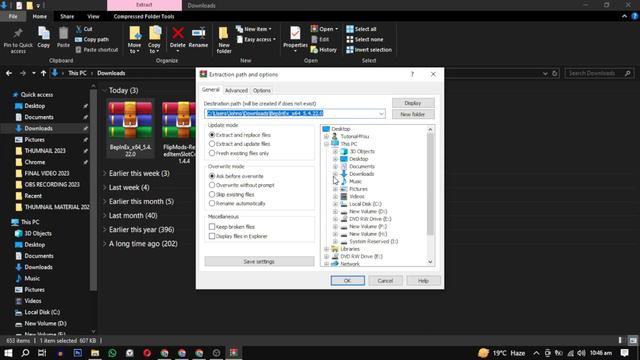The image size is (640, 360).
Task: Click Copy path in ribbon
Action: point(92,40)
